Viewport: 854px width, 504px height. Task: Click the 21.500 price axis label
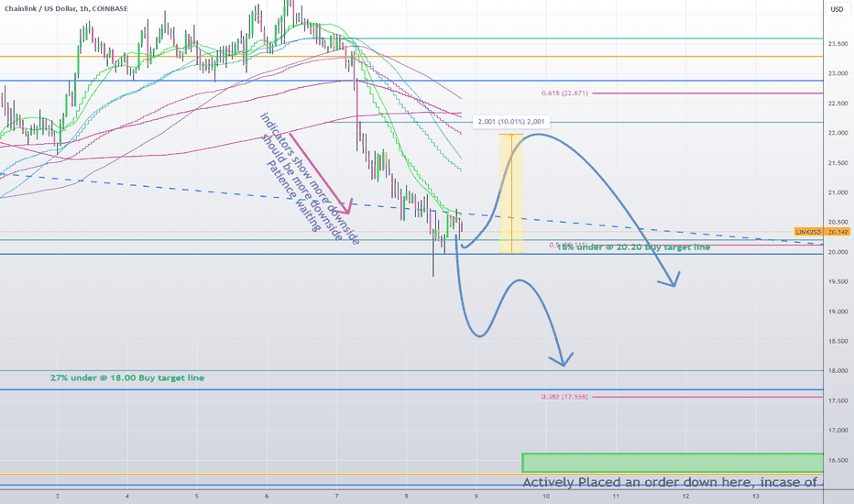coord(838,163)
